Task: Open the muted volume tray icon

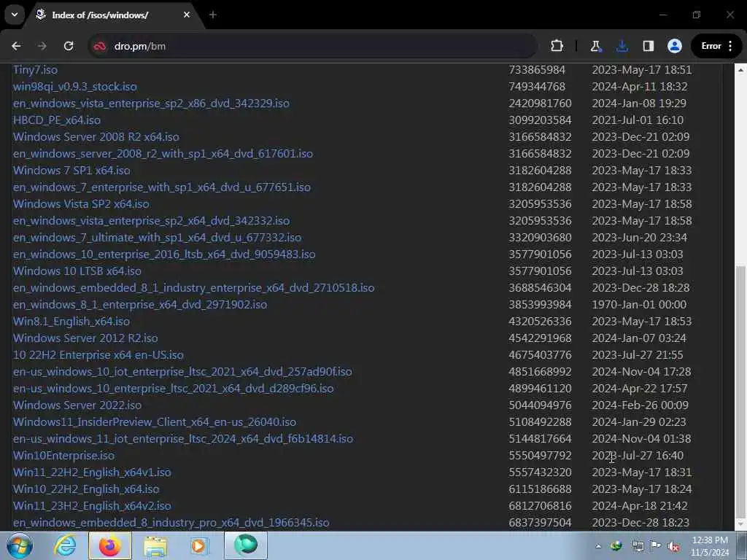Action: tap(673, 546)
